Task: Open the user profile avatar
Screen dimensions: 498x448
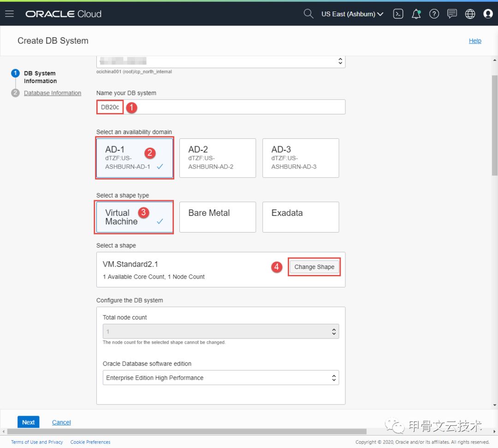Action: point(488,14)
